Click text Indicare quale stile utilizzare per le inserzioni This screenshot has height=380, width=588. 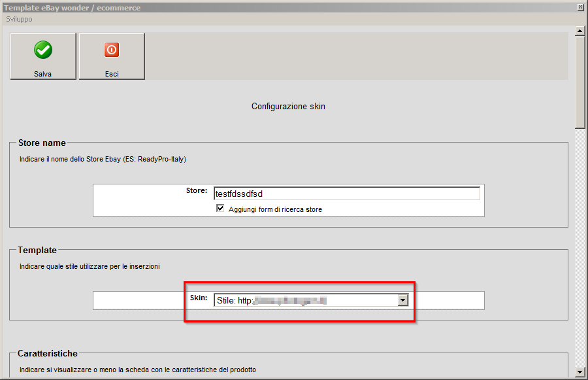click(90, 266)
